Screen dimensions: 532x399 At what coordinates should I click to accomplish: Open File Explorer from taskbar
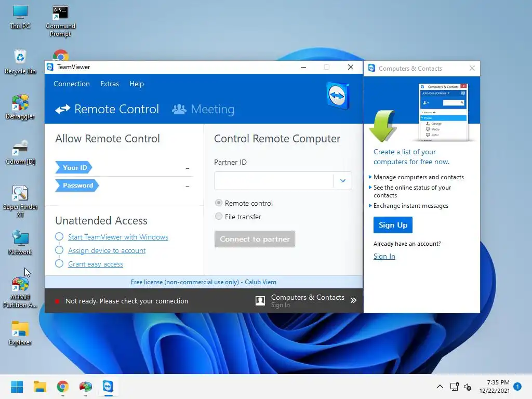pos(39,387)
